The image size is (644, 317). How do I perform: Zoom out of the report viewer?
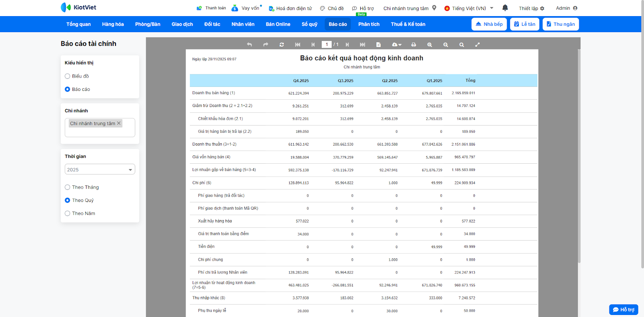(446, 45)
